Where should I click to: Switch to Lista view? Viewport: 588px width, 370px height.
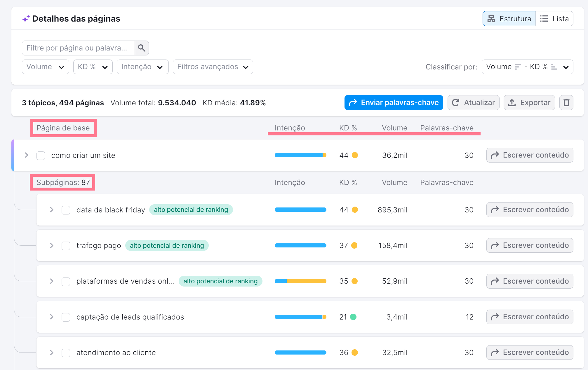coord(554,19)
